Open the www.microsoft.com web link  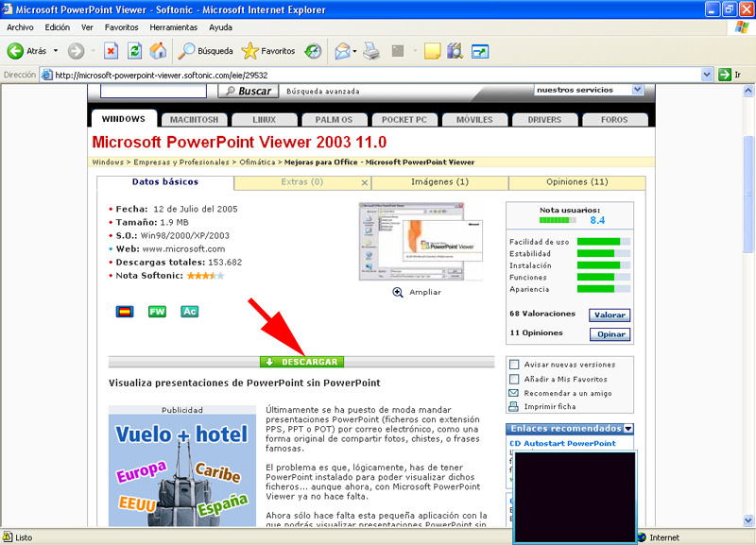[x=183, y=248]
